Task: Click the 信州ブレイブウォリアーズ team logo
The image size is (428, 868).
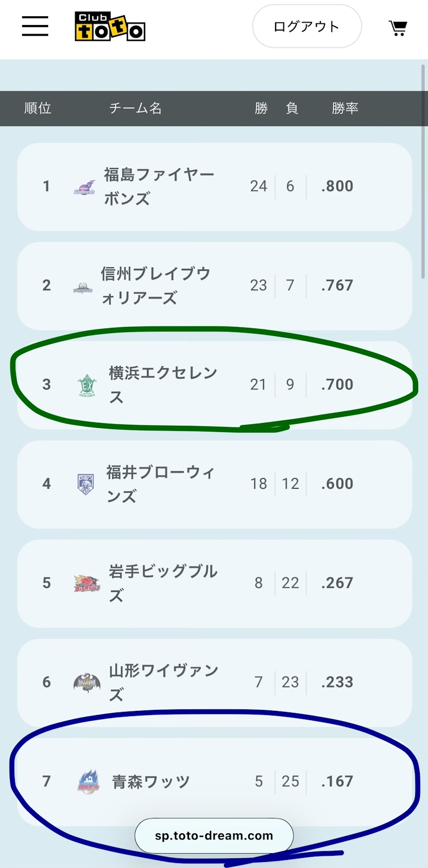Action: [83, 288]
